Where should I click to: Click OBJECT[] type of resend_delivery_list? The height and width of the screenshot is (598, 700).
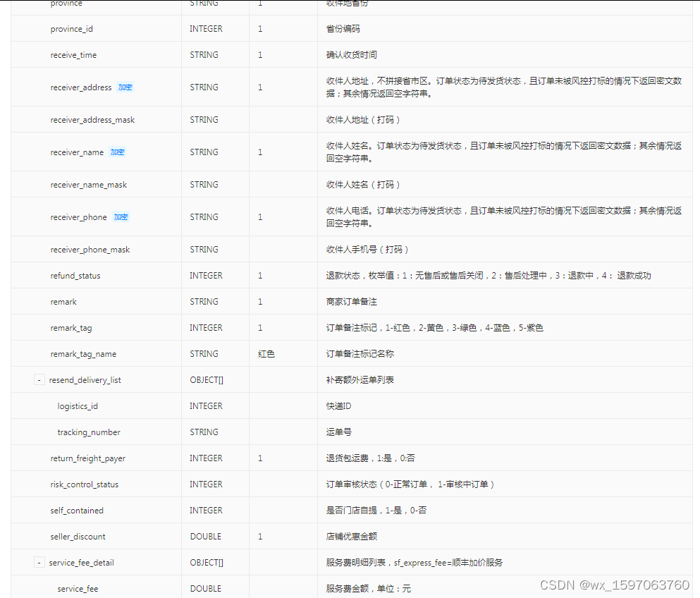coord(207,380)
